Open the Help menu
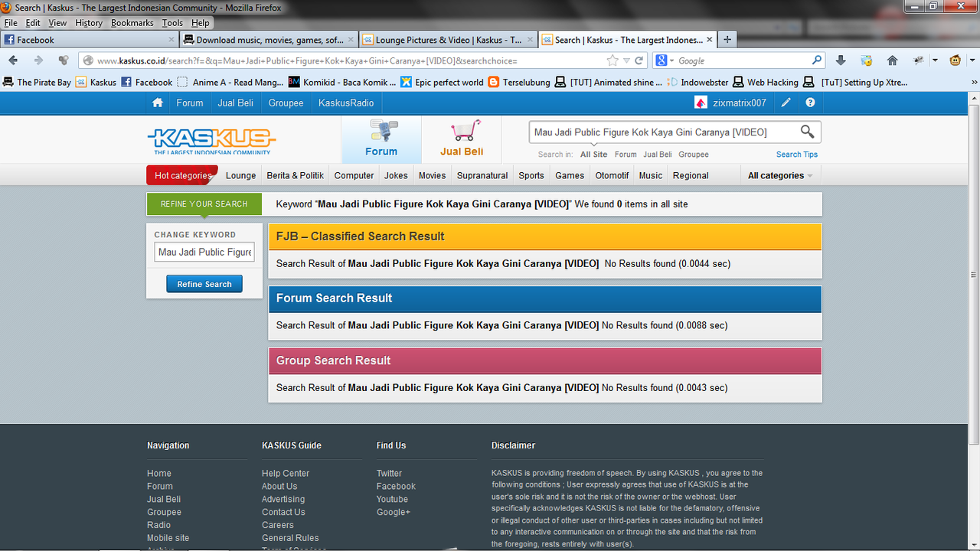The image size is (980, 551). click(201, 23)
